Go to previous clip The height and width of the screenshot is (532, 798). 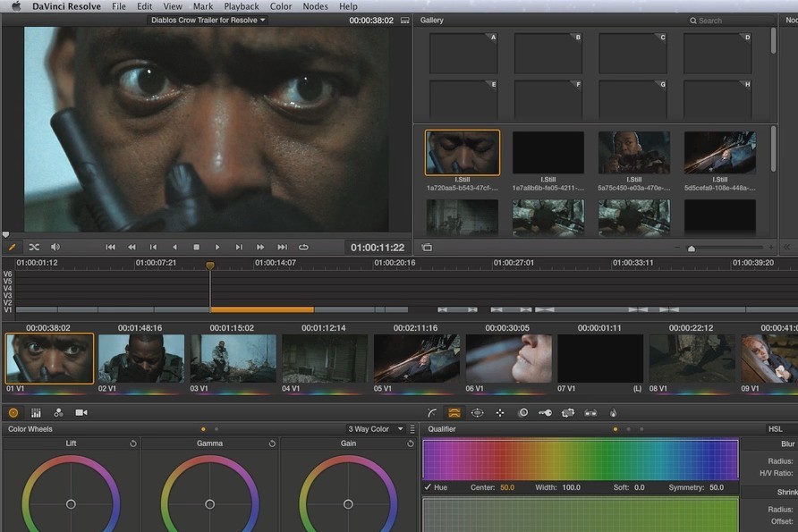[153, 247]
